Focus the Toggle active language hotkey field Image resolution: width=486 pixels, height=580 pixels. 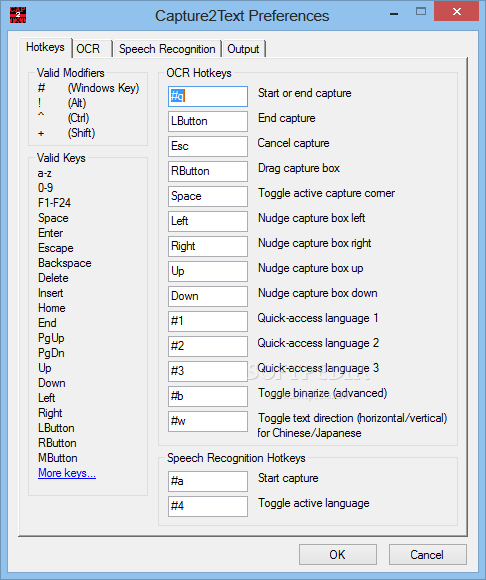pos(208,506)
